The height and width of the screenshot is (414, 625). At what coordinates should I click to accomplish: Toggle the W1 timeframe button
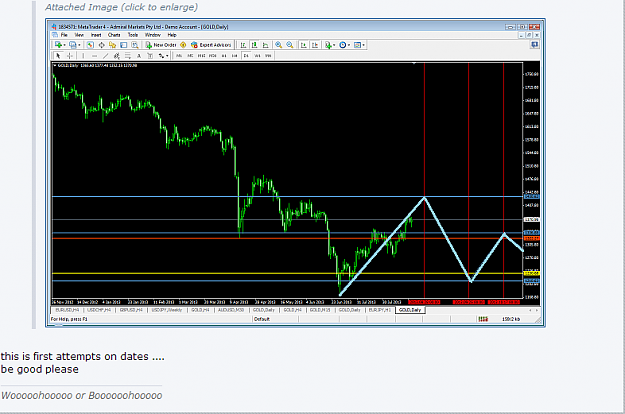coord(257,56)
